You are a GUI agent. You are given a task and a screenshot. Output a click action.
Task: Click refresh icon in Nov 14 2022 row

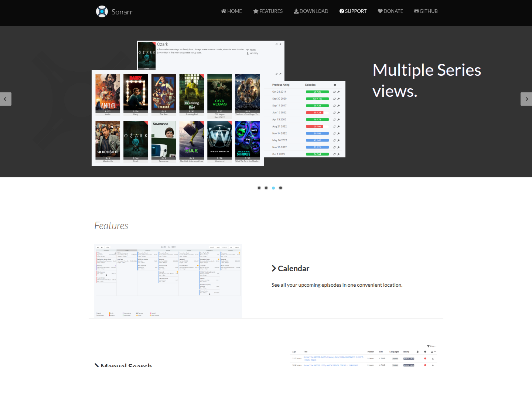pyautogui.click(x=335, y=133)
